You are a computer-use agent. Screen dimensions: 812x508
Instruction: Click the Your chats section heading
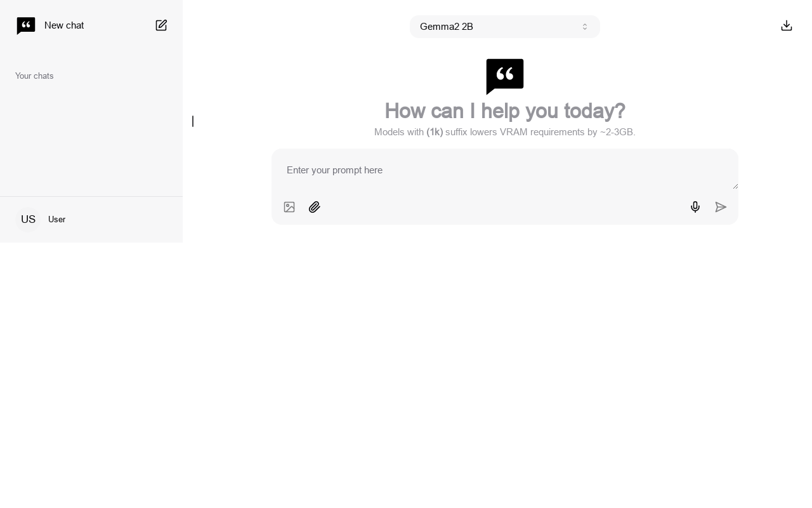pos(34,76)
